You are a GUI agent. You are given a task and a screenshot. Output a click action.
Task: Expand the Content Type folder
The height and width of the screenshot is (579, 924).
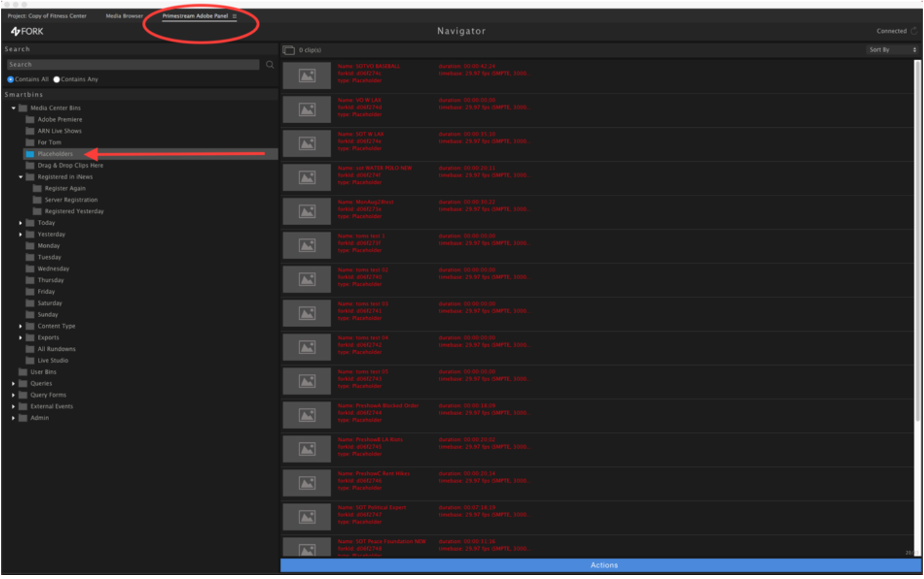tap(21, 326)
